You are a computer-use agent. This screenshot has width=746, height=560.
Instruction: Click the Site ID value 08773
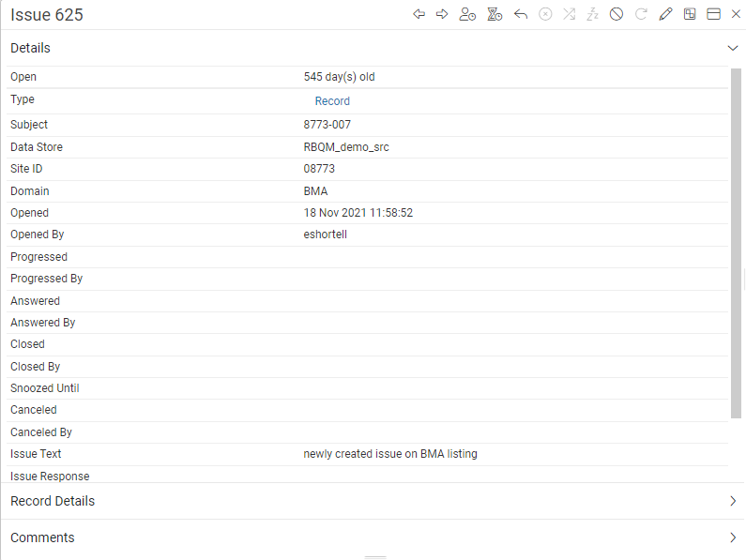[x=319, y=169]
